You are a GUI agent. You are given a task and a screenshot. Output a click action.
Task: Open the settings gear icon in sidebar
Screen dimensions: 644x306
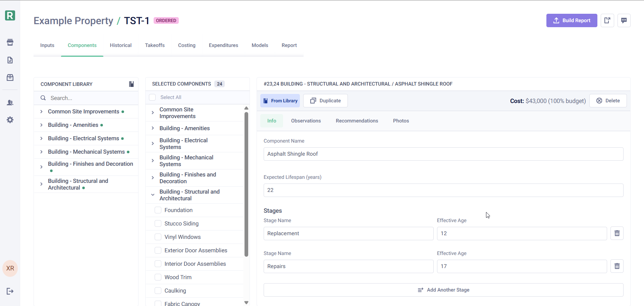click(x=10, y=120)
